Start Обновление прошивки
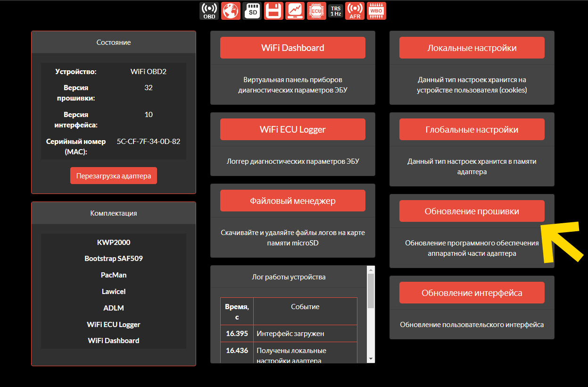The height and width of the screenshot is (387, 588). coord(472,211)
